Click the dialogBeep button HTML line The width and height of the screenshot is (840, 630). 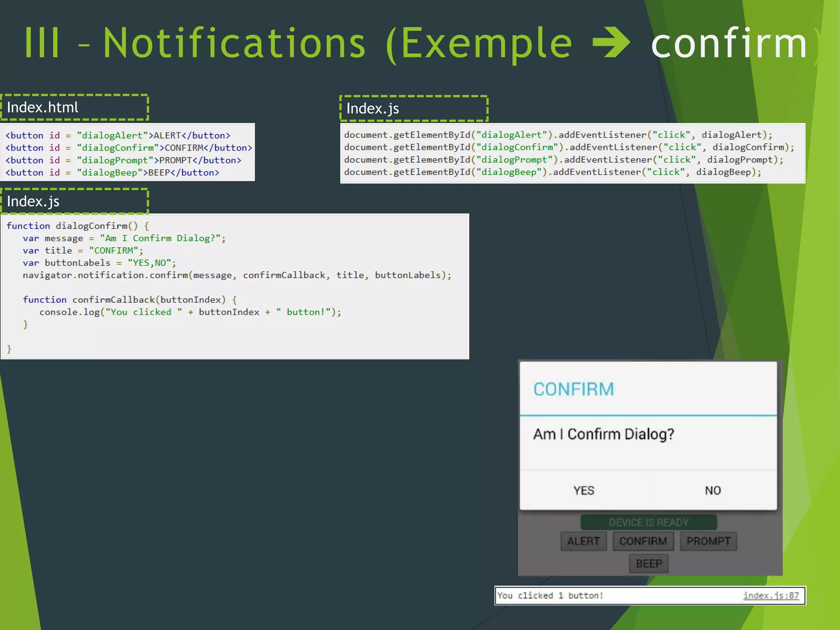click(112, 172)
